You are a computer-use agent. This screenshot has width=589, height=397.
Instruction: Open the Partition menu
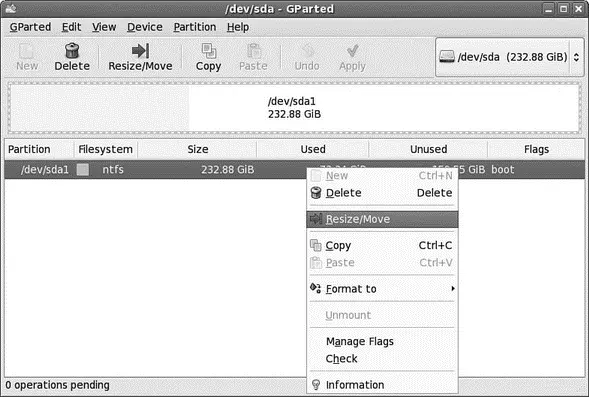(x=195, y=27)
